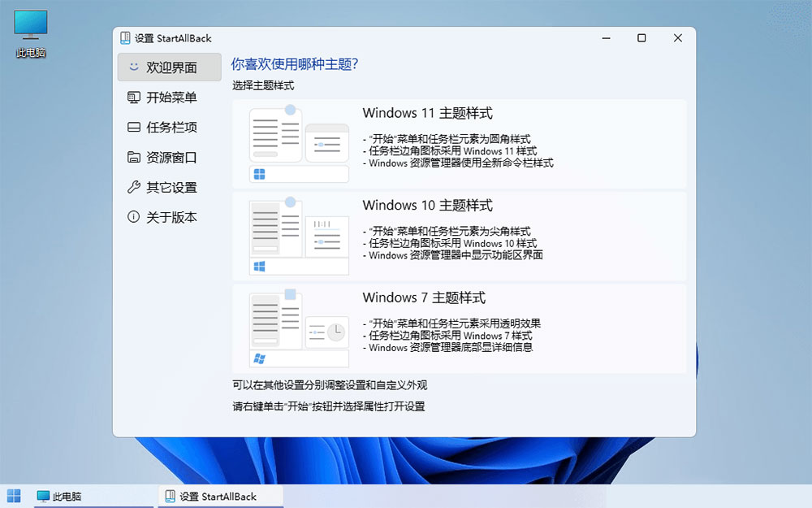
Task: Switch to the 设置 StartAllBack taskbar tab
Action: (219, 495)
